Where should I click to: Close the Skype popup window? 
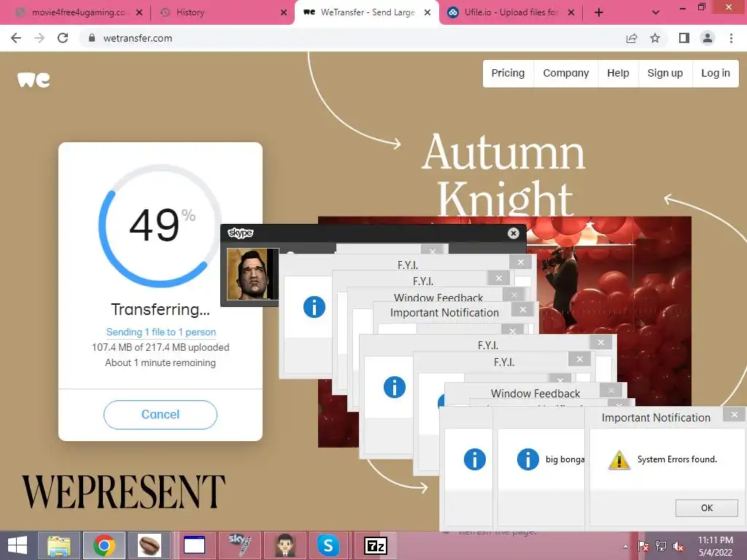[513, 233]
